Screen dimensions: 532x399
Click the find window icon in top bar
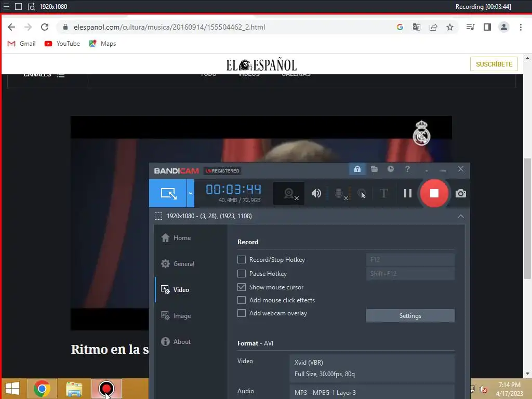pos(31,6)
